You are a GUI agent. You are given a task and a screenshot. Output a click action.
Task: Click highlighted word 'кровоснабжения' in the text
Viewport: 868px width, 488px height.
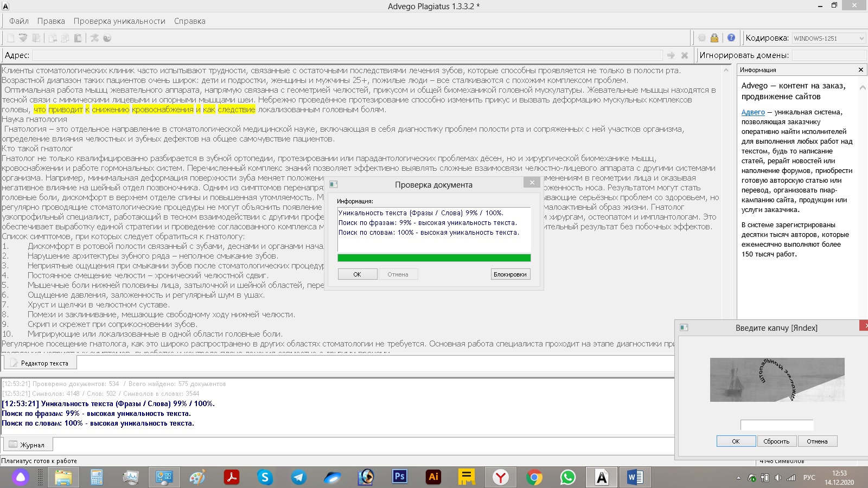pos(163,110)
